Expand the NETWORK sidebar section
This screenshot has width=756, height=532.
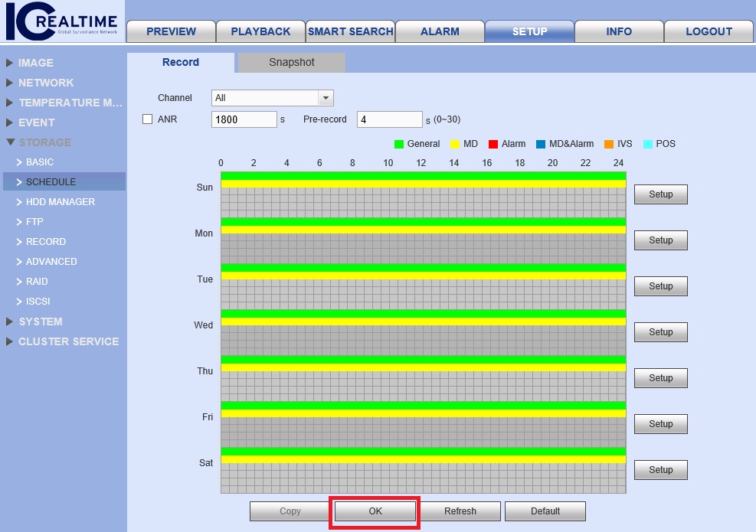46,83
